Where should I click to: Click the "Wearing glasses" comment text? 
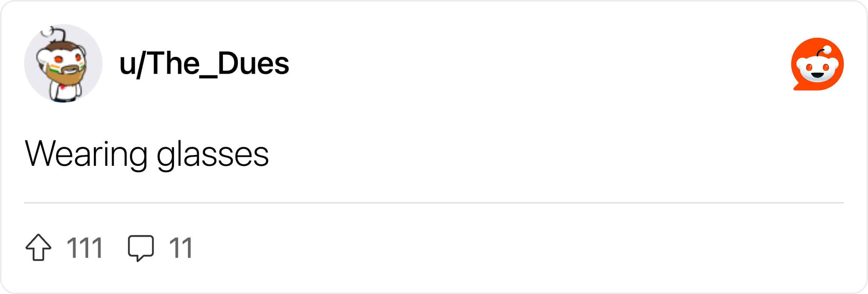tap(147, 154)
